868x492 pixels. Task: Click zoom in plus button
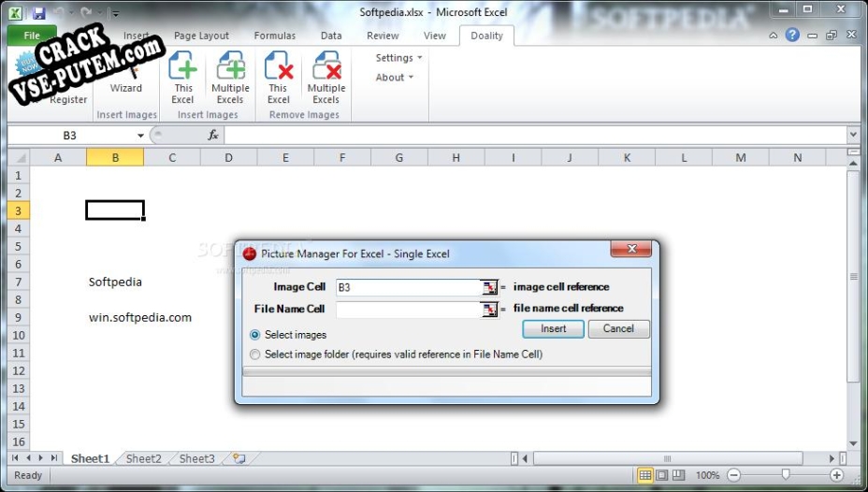pyautogui.click(x=836, y=475)
